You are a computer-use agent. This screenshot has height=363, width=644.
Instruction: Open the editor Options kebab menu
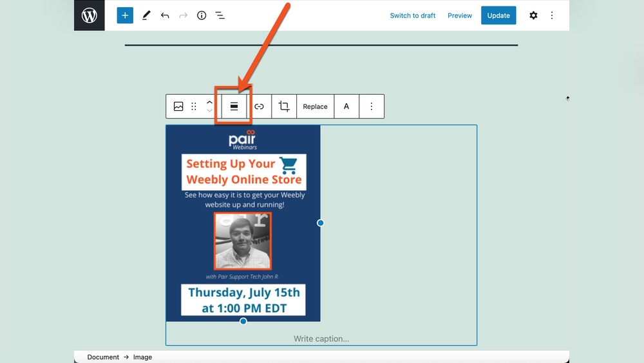552,15
